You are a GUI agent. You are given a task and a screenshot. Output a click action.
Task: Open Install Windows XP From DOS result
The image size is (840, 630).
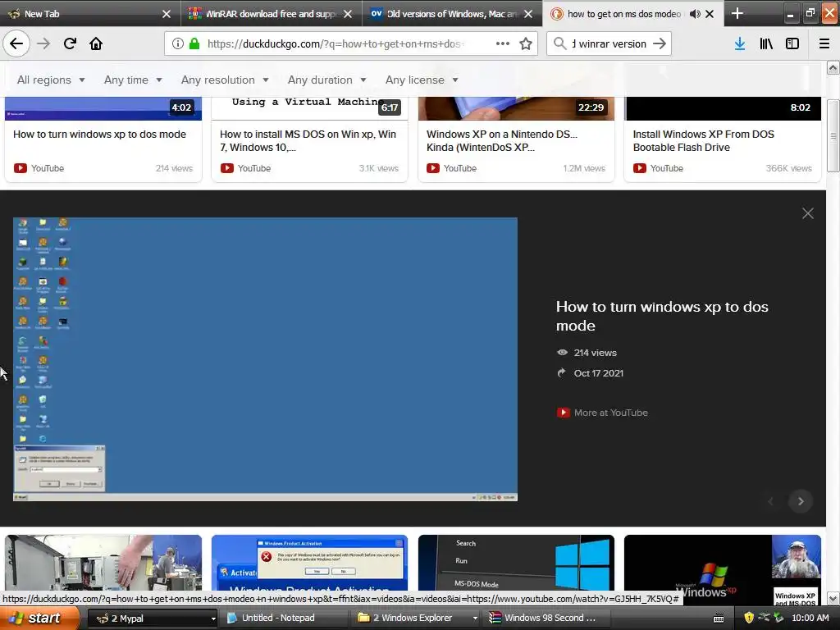703,140
